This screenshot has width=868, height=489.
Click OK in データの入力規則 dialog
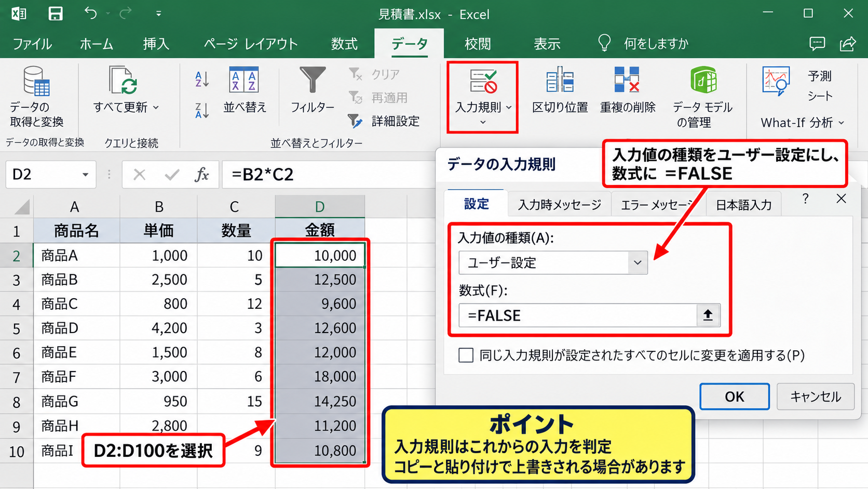point(735,397)
